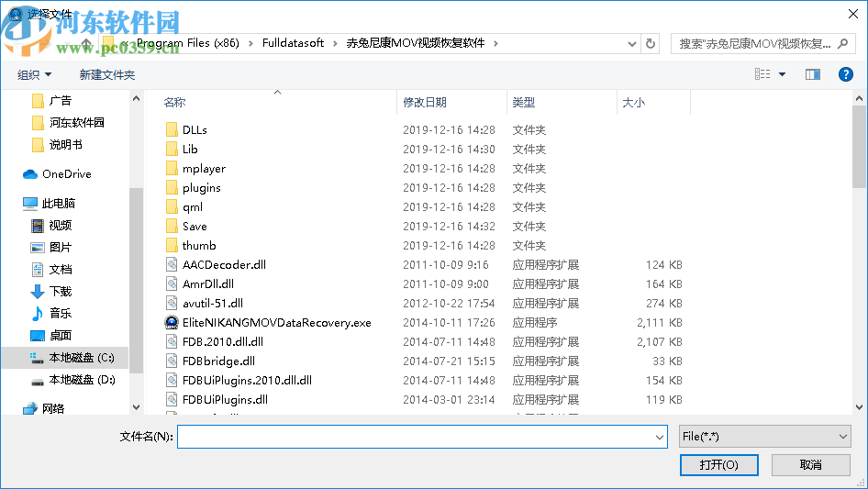This screenshot has height=489, width=868.
Task: Click the FDBUiPlugins.dll file icon
Action: pyautogui.click(x=172, y=399)
